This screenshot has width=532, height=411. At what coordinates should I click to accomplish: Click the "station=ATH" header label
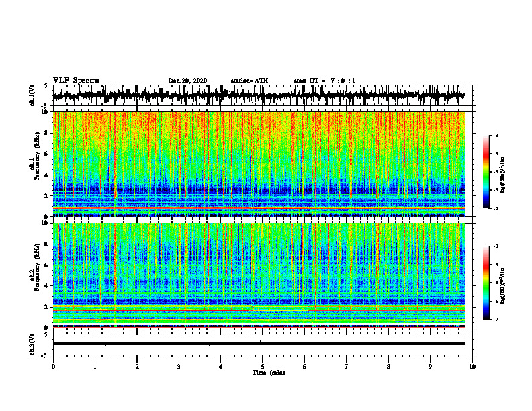(249, 81)
